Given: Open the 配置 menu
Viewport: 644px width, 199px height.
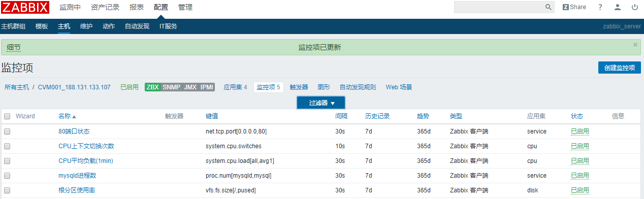Looking at the screenshot, I should pos(161,8).
